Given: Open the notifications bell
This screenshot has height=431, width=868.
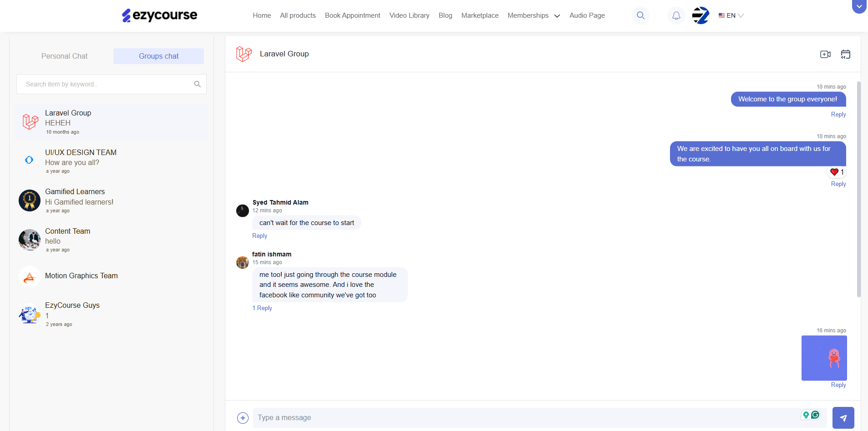Looking at the screenshot, I should pyautogui.click(x=676, y=15).
